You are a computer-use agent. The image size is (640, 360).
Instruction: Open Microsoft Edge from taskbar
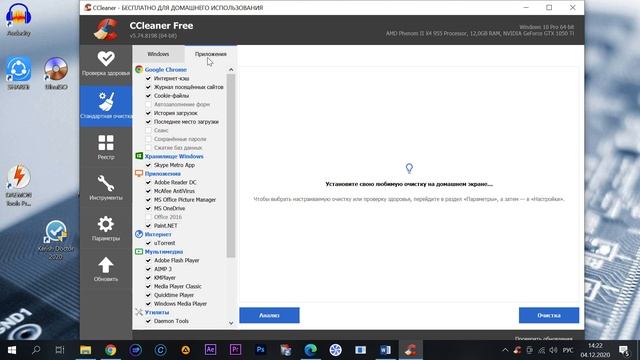coord(310,350)
